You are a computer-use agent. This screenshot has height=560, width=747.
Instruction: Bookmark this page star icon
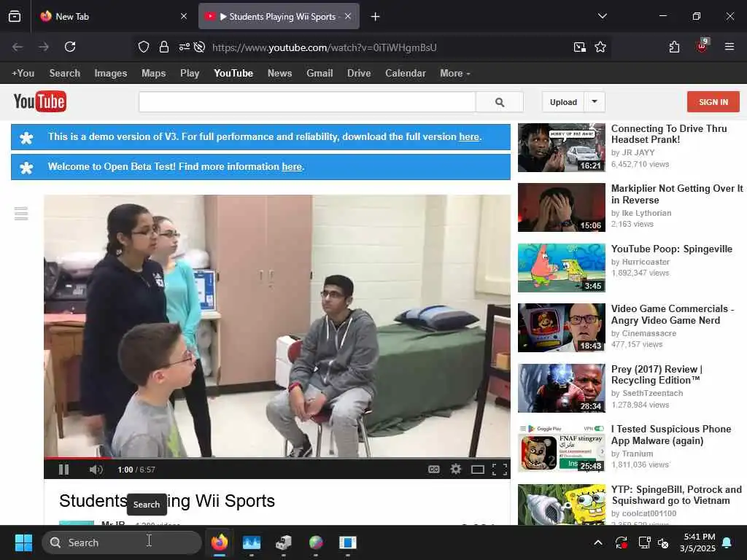600,47
